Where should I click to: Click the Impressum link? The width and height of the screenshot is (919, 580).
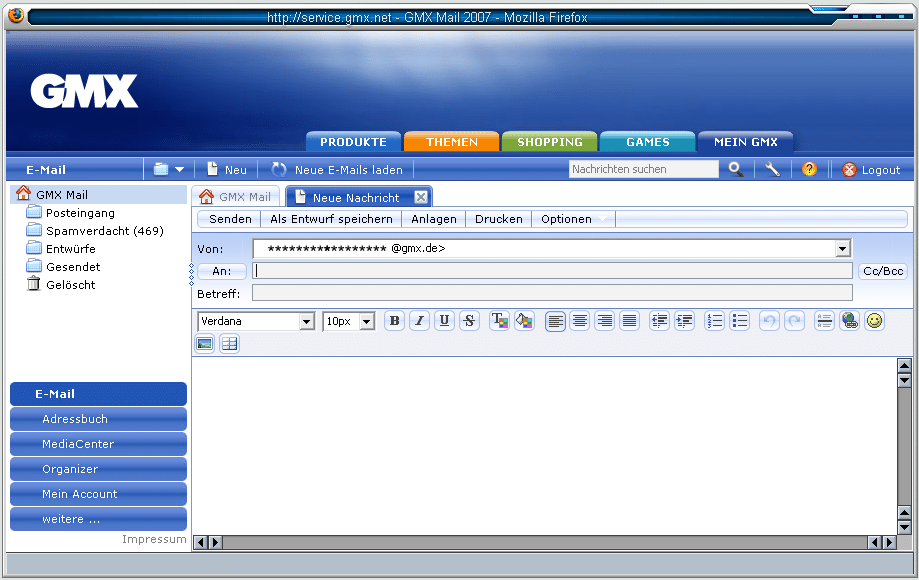tap(154, 539)
